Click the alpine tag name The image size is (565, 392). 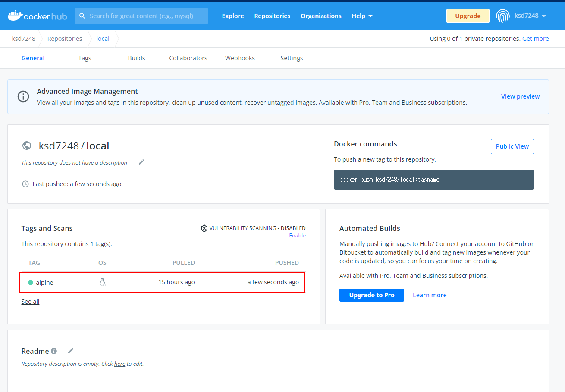tap(44, 283)
